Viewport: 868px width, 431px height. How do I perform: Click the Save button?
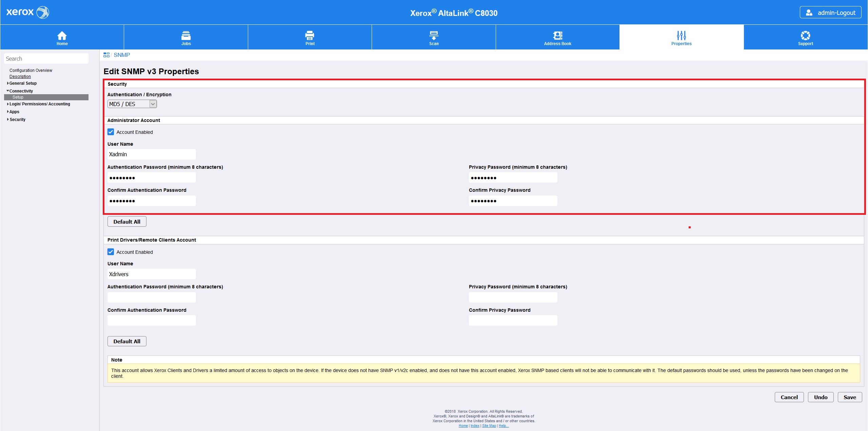point(850,397)
